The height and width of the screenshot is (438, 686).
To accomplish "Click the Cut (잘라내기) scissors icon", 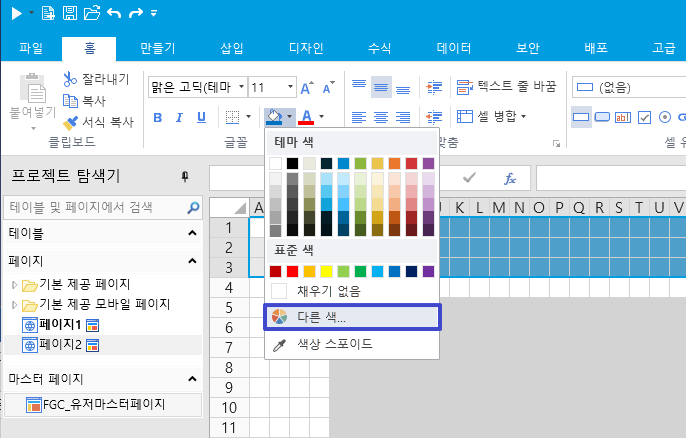I will click(x=70, y=79).
